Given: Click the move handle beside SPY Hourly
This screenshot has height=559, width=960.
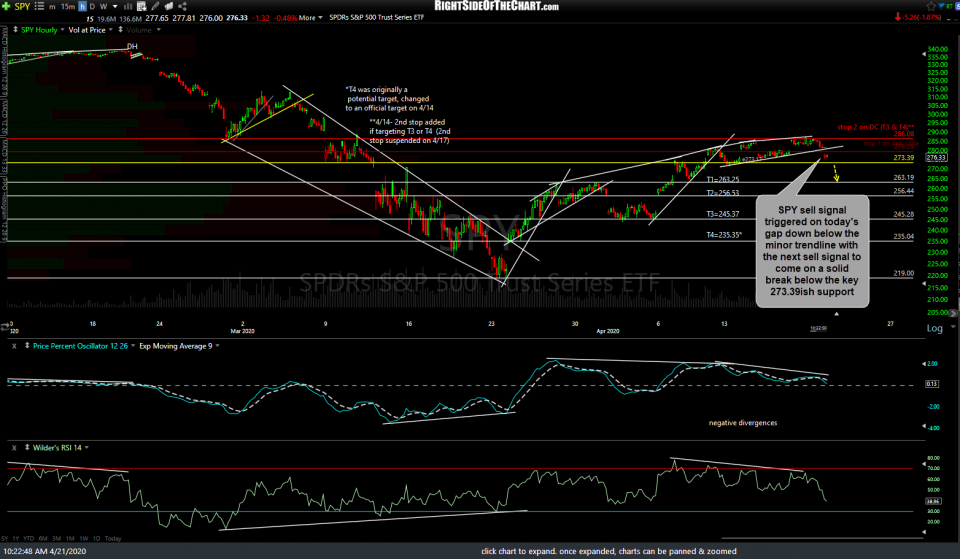Looking at the screenshot, I should click(x=15, y=29).
